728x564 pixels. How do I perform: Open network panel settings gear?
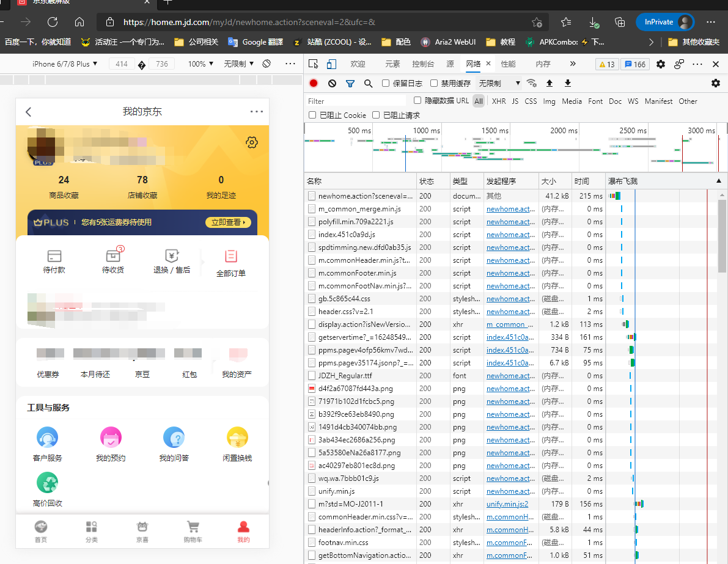[715, 83]
